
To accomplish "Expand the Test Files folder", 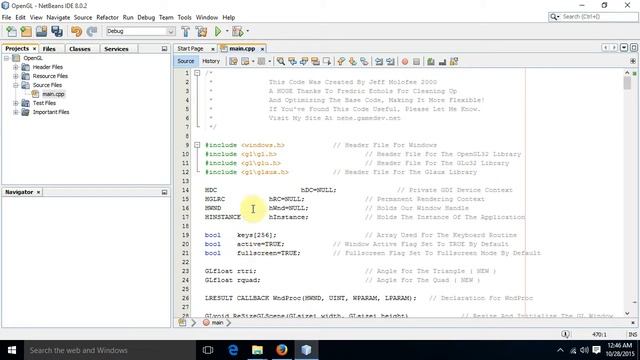I will click(x=16, y=103).
